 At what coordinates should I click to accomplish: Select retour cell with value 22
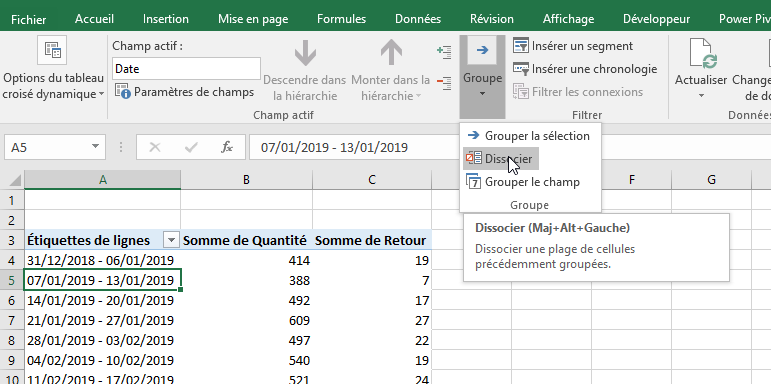pos(372,340)
